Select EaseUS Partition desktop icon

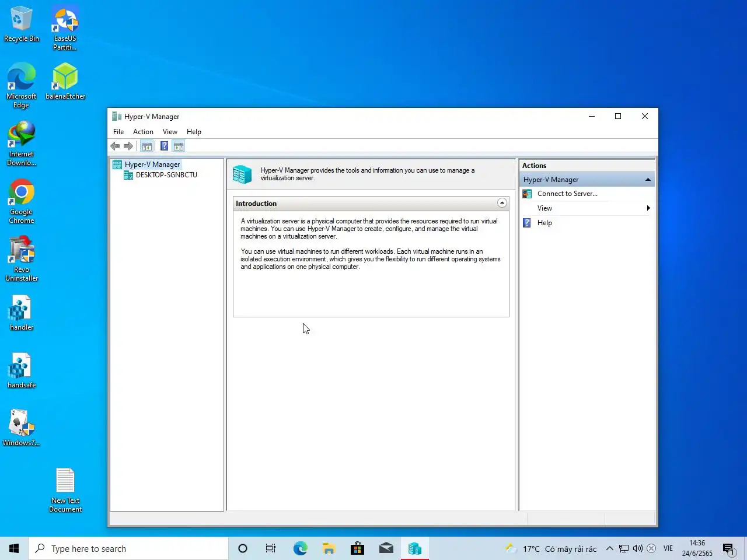65,28
